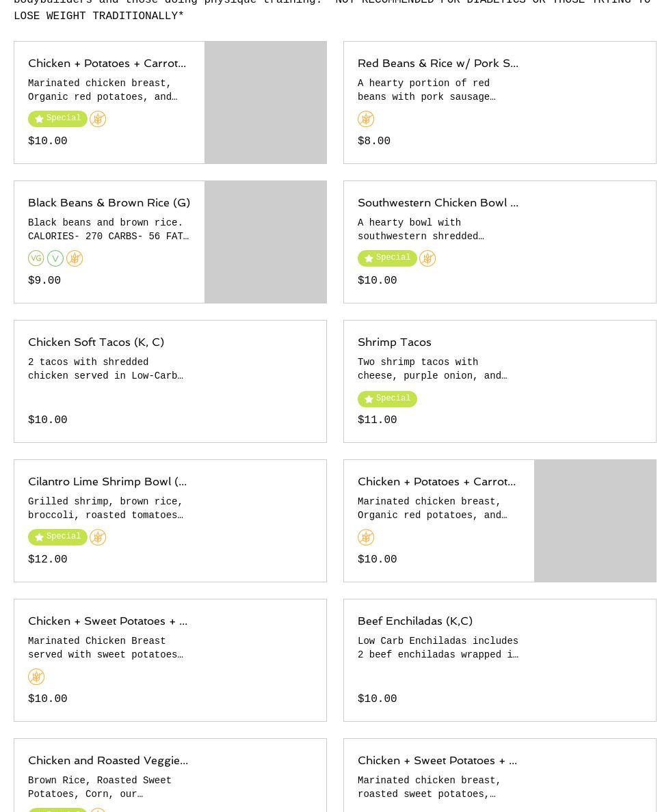Viewport: 660px width, 812px height.
Task: Click gluten-free icon on Cilantro Lime Shrimp Bowl
Action: pyautogui.click(x=98, y=537)
